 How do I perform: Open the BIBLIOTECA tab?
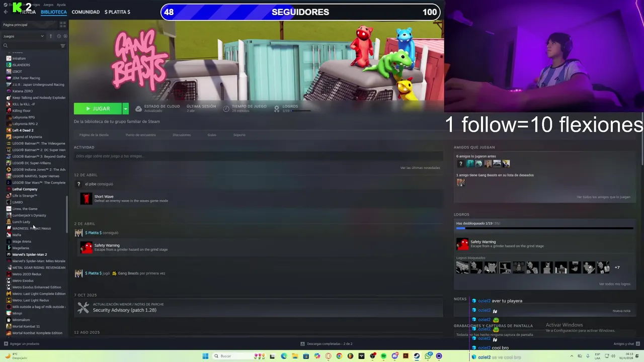[53, 12]
